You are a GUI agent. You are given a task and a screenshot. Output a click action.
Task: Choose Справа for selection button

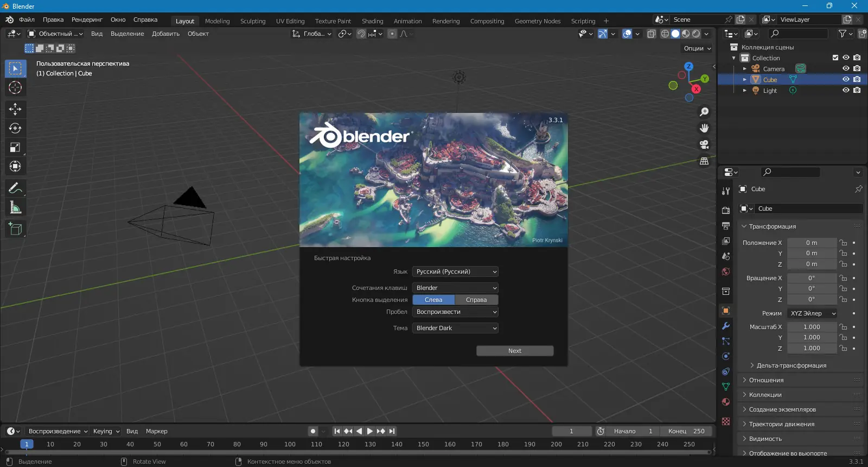pos(476,300)
